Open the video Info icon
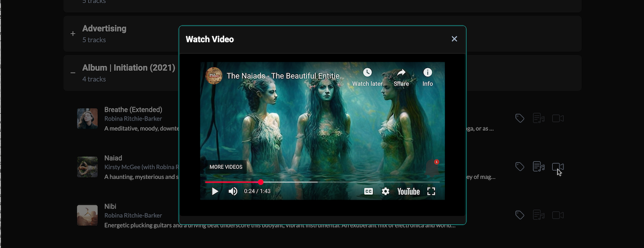Image resolution: width=644 pixels, height=248 pixels. 428,73
